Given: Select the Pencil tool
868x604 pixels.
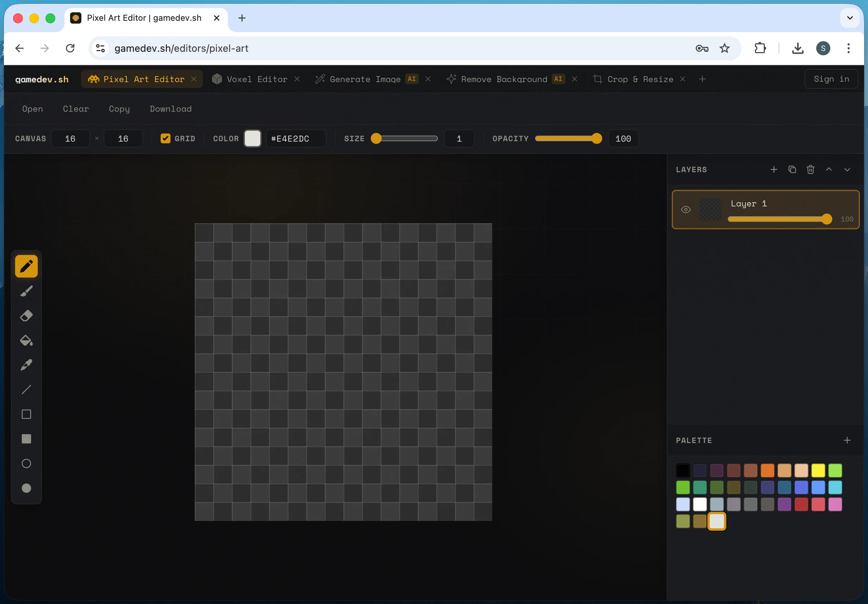Looking at the screenshot, I should [26, 266].
